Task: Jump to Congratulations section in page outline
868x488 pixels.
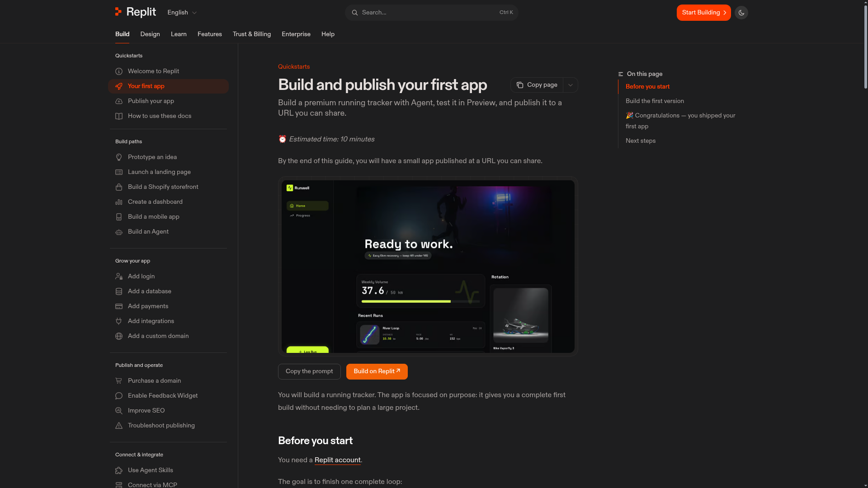Action: click(x=680, y=121)
